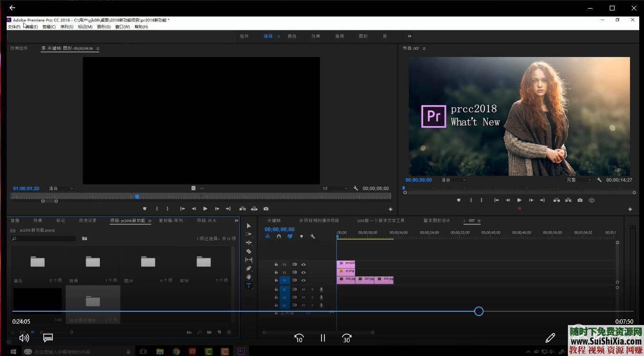Select the 007.jpg clip in the timeline
644x356 pixels.
pos(366,279)
